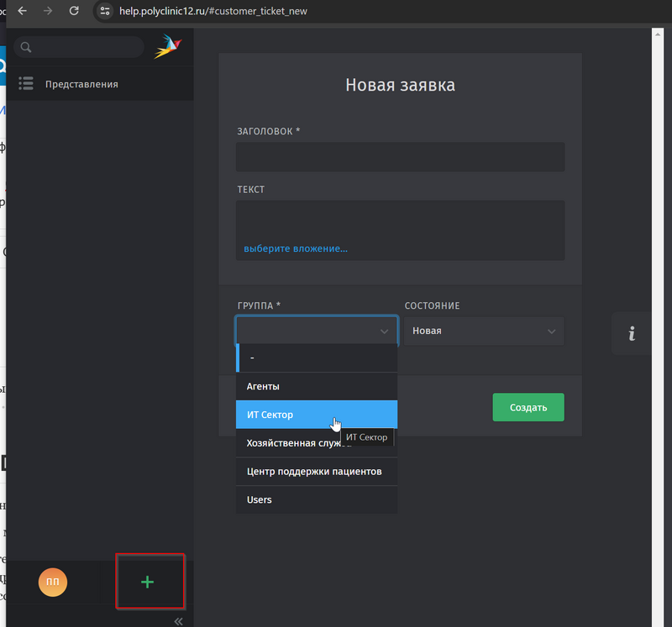Click the browser forward arrow
This screenshot has height=627, width=672.
[x=48, y=11]
